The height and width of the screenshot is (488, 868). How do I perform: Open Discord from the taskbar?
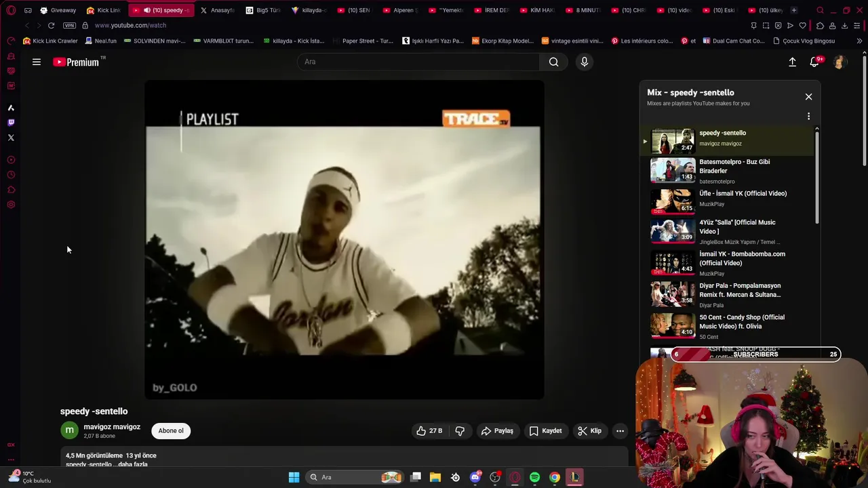(x=475, y=477)
